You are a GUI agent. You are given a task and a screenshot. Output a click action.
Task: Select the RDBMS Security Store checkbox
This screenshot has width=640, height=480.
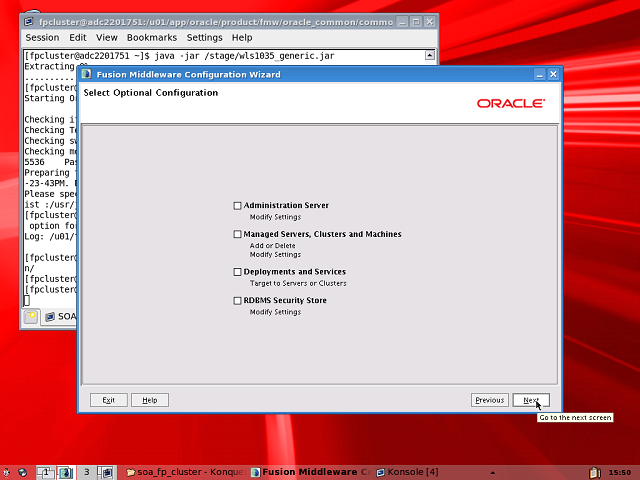pos(237,301)
